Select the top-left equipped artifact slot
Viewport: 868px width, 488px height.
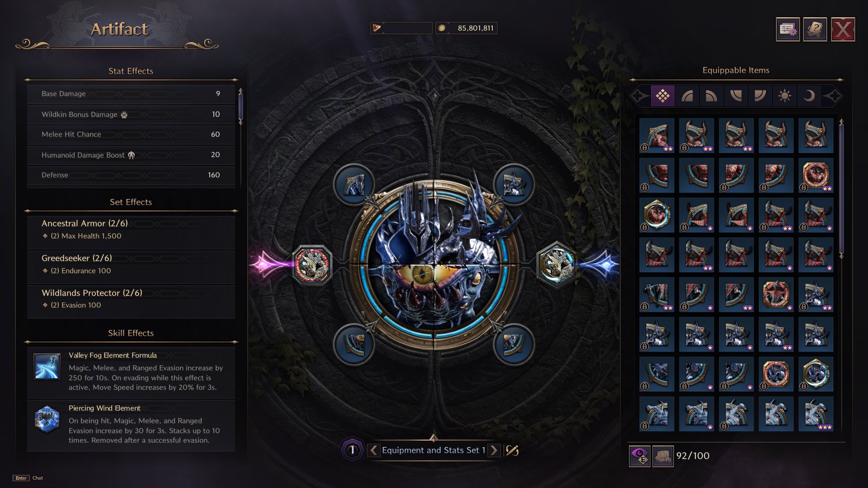[x=354, y=184]
